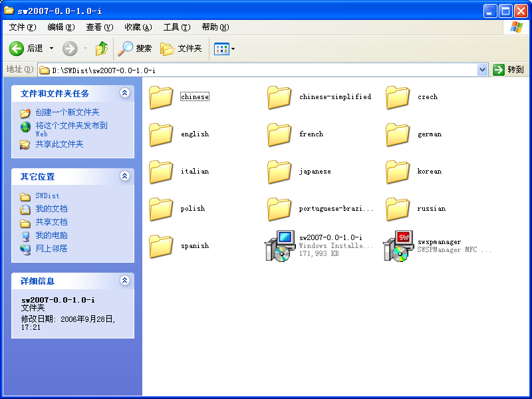Select the german folder icon
This screenshot has width=532, height=399.
click(x=398, y=134)
